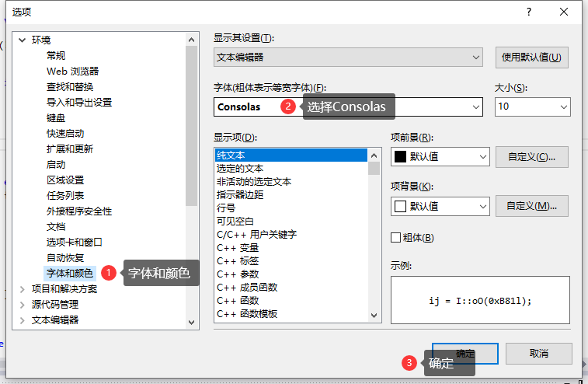
Task: Select 键盘 in the tree
Action: tap(56, 118)
